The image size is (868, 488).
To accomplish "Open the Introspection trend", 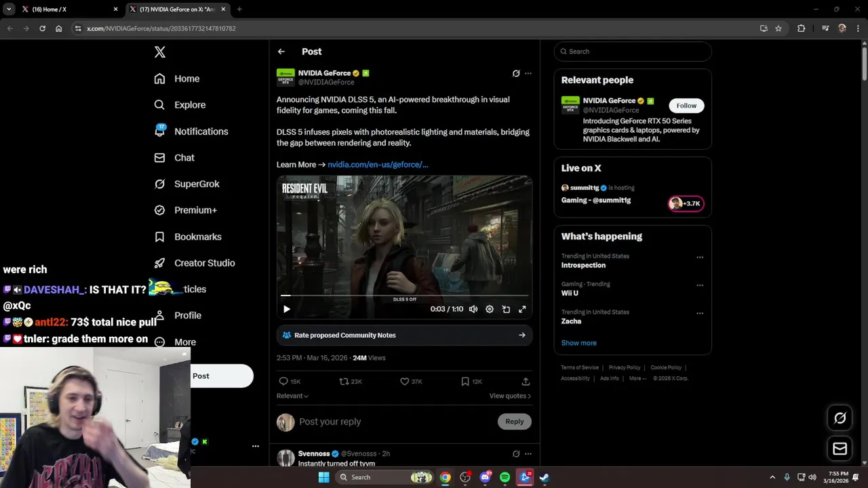I will point(583,265).
